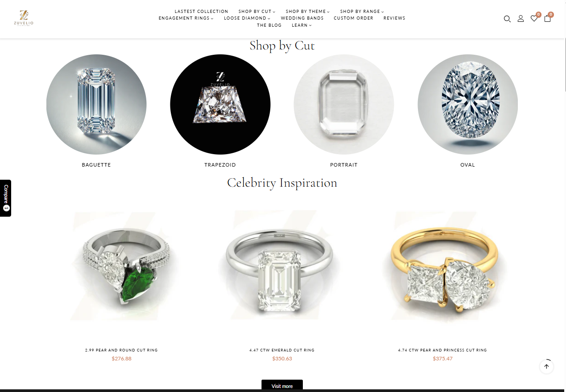This screenshot has height=392, width=566.
Task: Select the Trapezoid cut thumbnail
Action: point(220,104)
